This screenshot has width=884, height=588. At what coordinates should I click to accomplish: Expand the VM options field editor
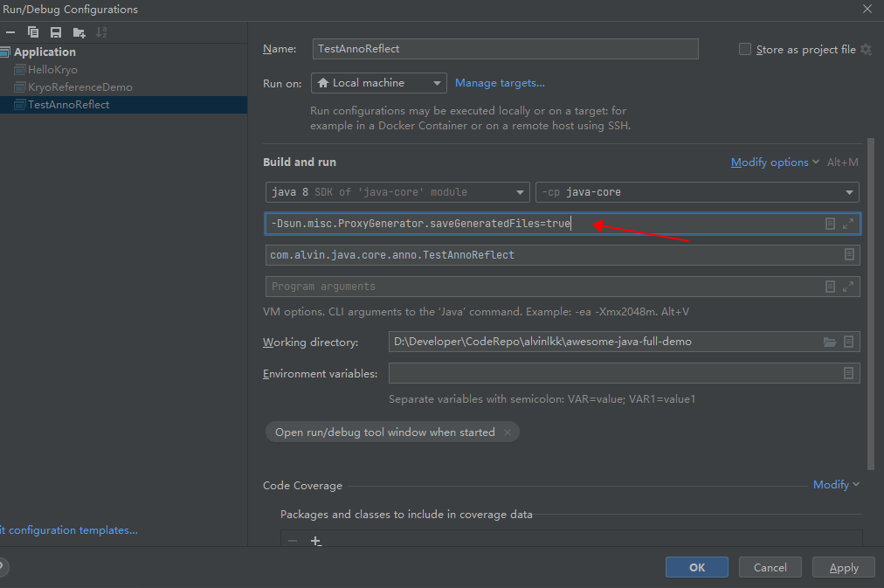point(848,224)
